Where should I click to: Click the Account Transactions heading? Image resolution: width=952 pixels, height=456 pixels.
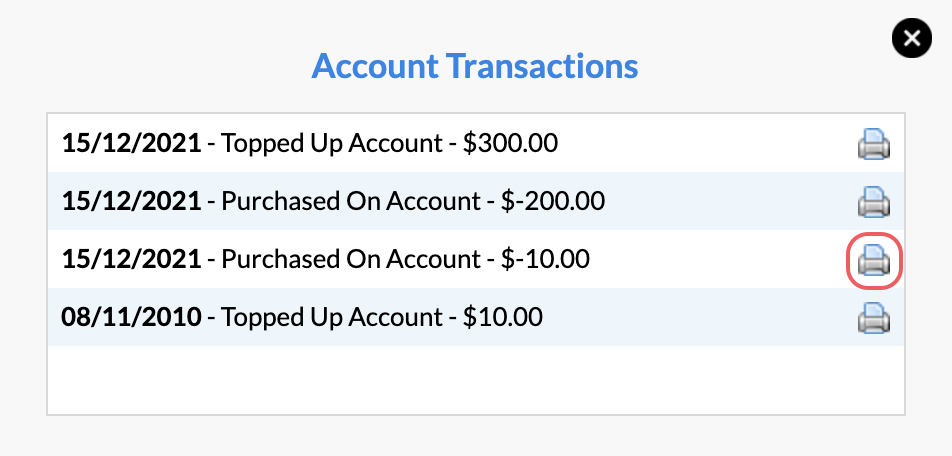(475, 66)
